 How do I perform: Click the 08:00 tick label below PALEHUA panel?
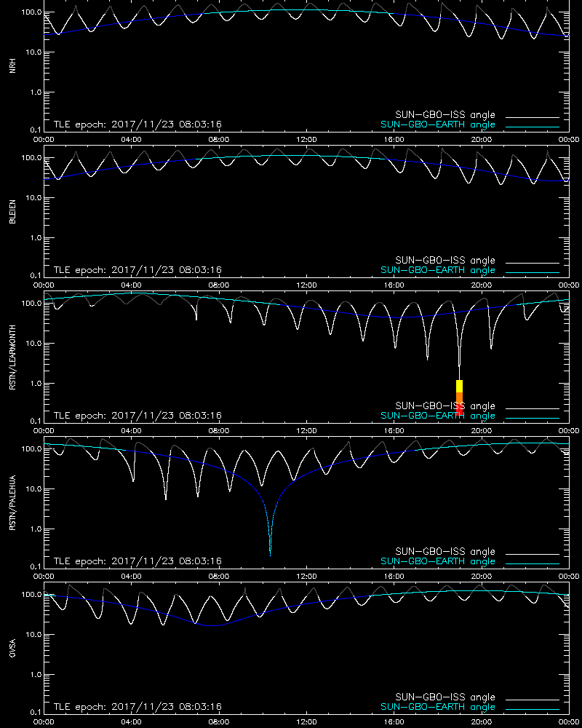point(218,576)
